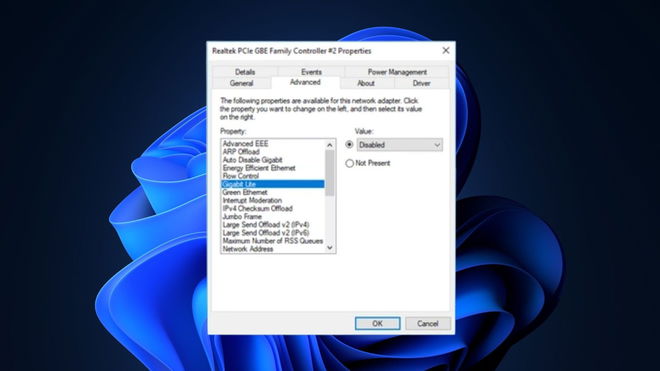Choose Flow Control in the list
This screenshot has width=660, height=371.
point(273,176)
